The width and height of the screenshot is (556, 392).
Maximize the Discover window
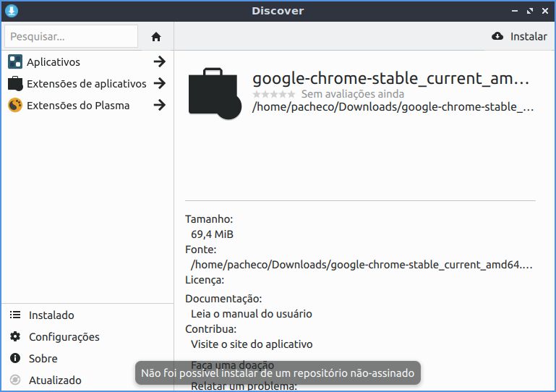click(x=530, y=11)
